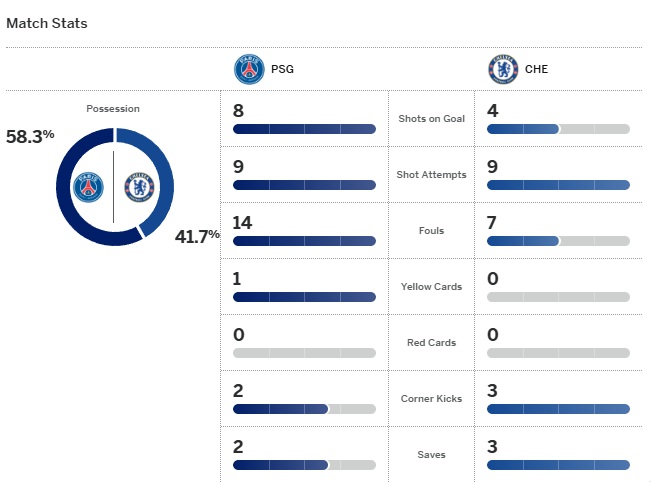
Task: Click the Red Cards stat label
Action: pyautogui.click(x=432, y=342)
